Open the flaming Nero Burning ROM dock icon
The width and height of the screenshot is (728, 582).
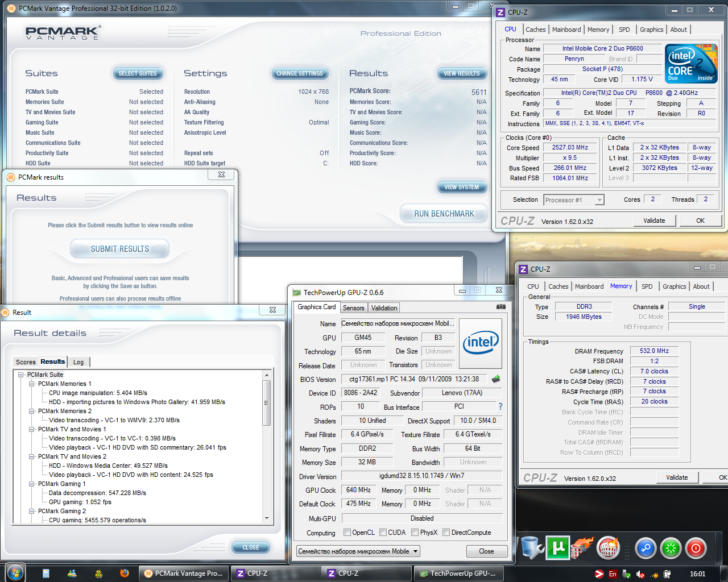pyautogui.click(x=583, y=548)
